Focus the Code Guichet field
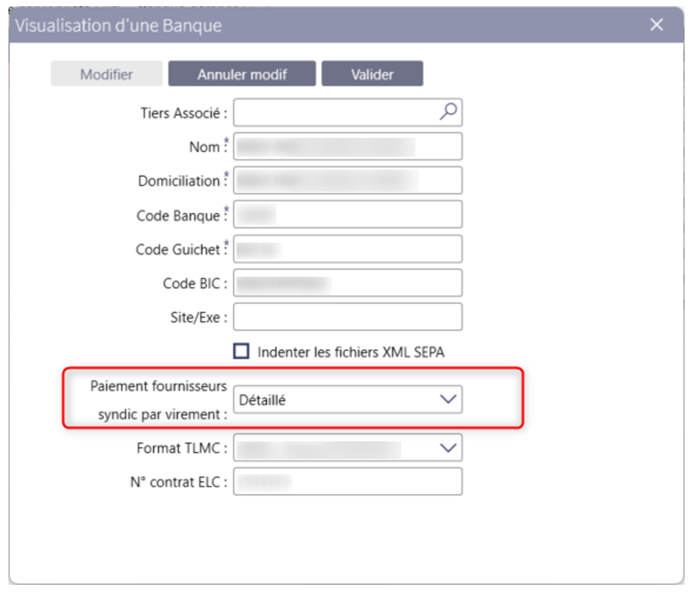Viewport: 700px width, 604px height. point(348,249)
